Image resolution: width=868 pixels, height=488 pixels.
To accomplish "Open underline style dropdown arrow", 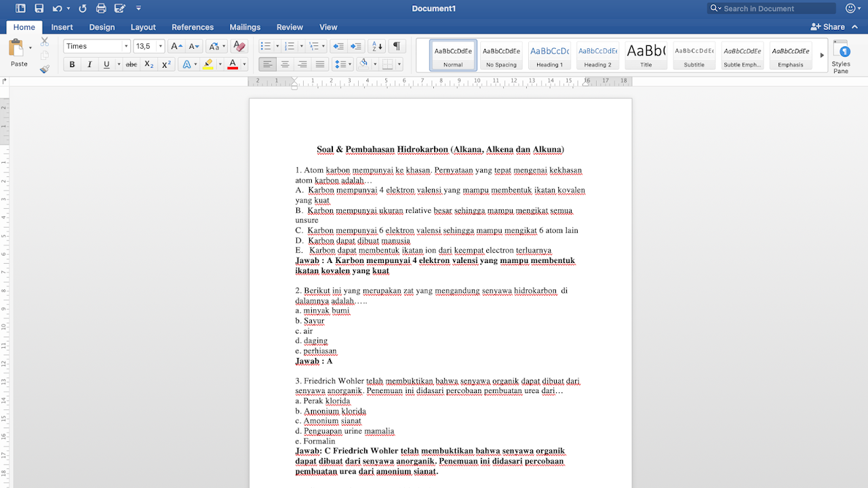I will [x=119, y=64].
